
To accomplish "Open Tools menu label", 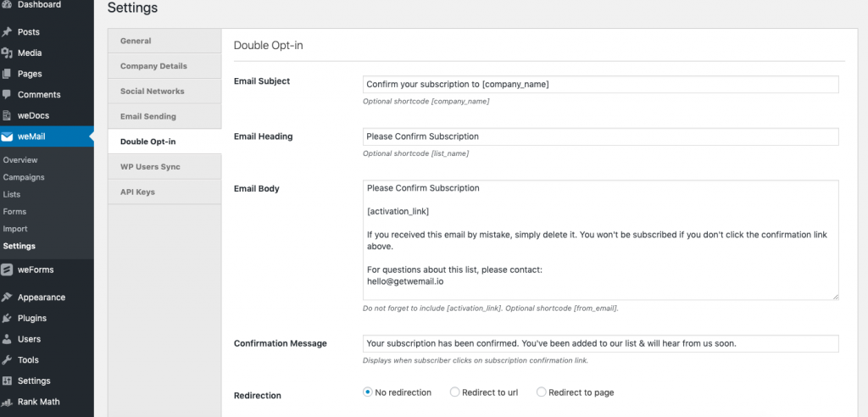I will tap(28, 360).
